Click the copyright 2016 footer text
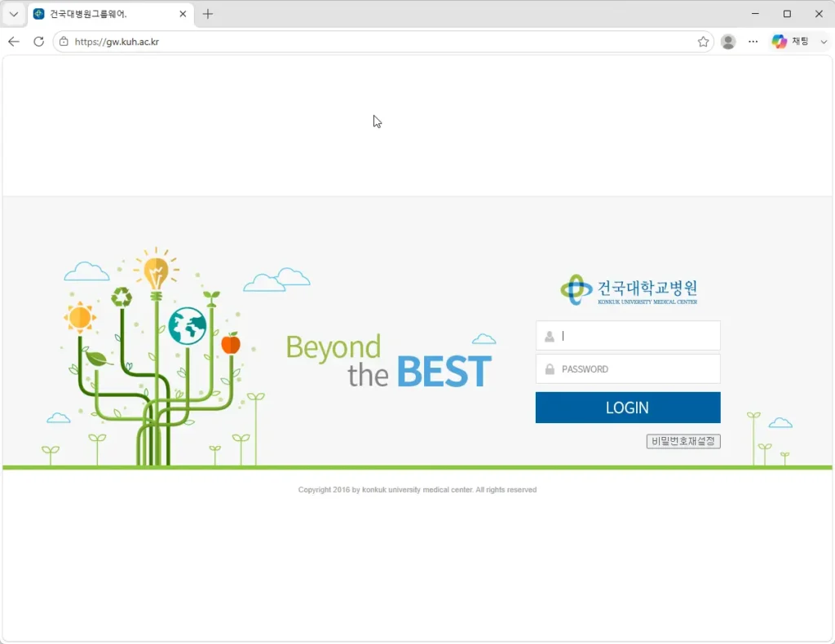Image resolution: width=835 pixels, height=644 pixels. 417,490
